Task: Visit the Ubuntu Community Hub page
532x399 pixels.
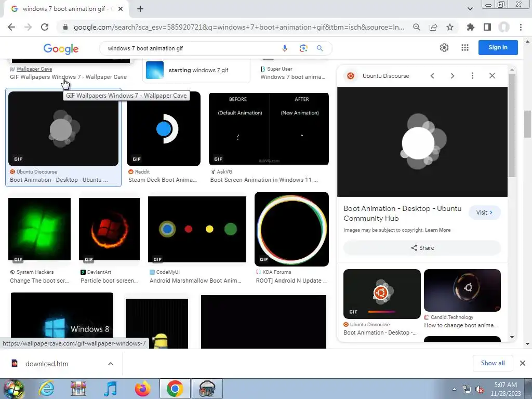Action: tap(485, 212)
